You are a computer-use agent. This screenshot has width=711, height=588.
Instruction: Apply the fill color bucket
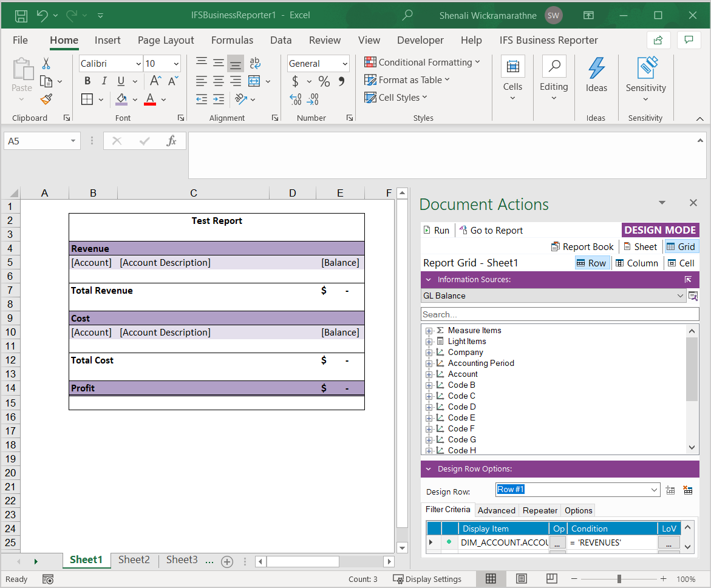click(x=121, y=99)
